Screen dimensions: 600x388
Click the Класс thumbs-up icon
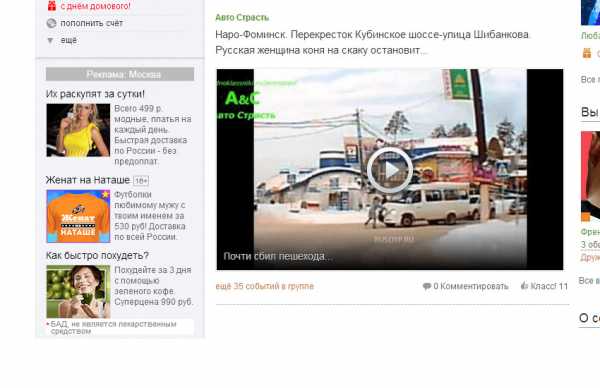(524, 285)
